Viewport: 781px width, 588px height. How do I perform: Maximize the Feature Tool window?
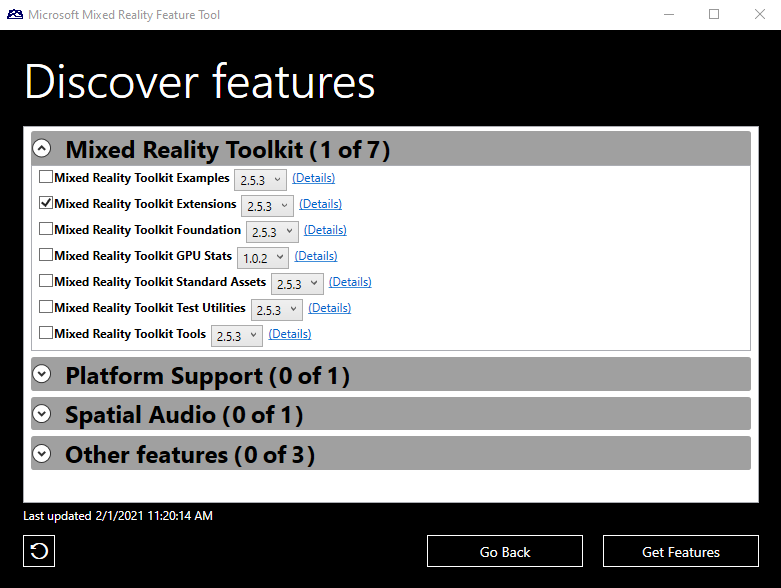(714, 15)
